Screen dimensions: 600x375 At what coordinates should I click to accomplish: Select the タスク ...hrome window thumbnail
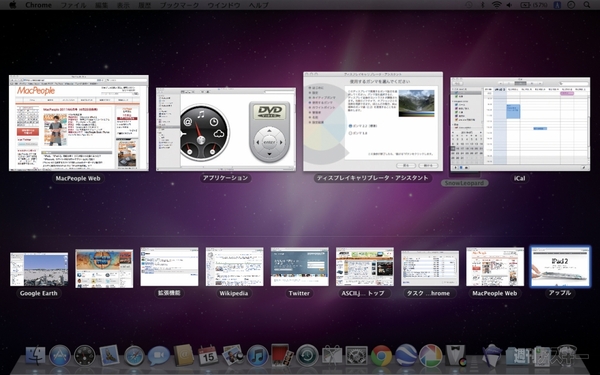tap(430, 268)
